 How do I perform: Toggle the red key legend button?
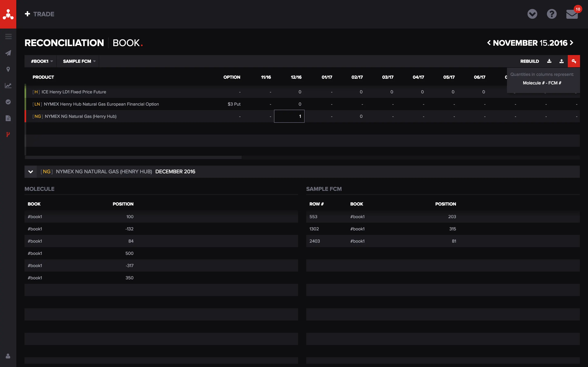click(x=574, y=61)
